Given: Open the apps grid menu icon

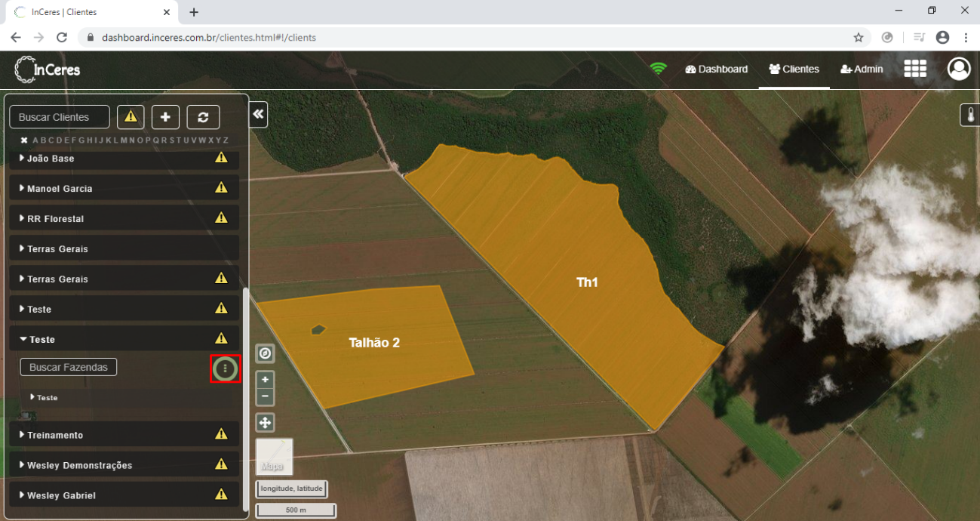Looking at the screenshot, I should tap(915, 69).
